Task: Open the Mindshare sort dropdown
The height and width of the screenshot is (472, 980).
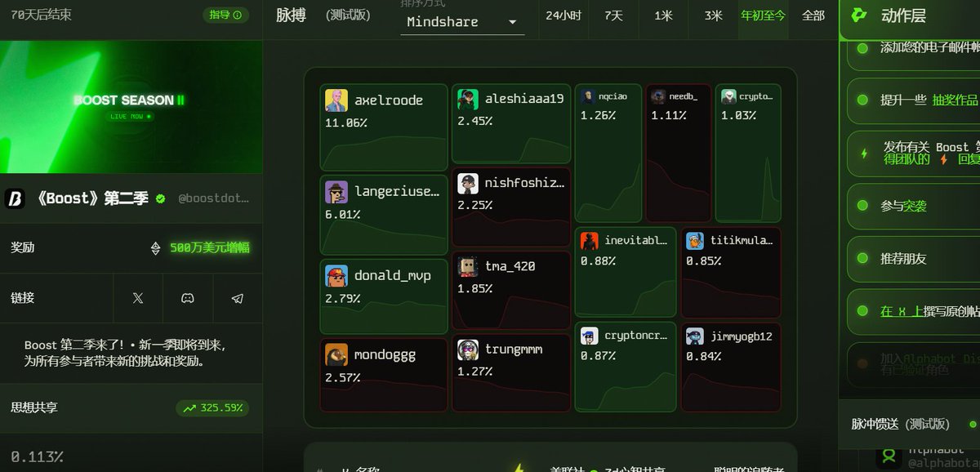Action: pos(462,22)
